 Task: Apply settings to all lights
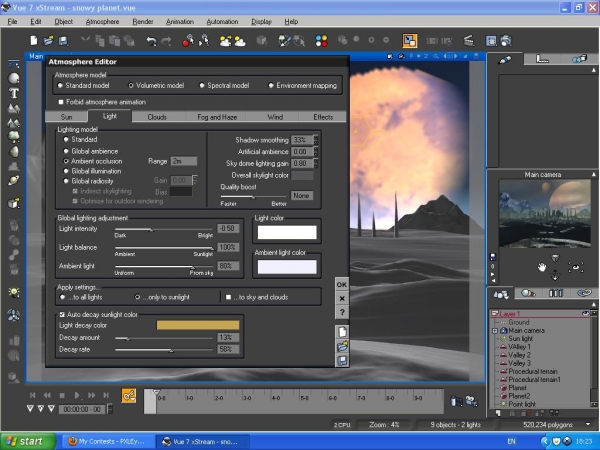(62, 297)
